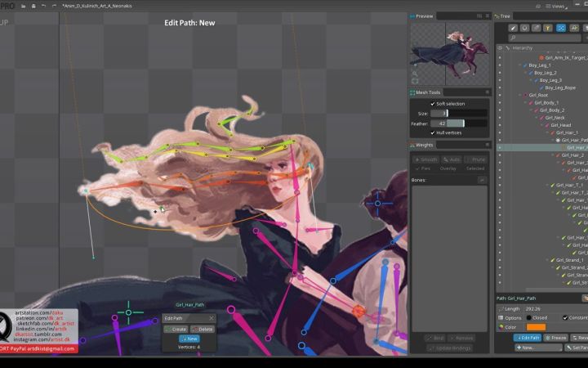Collapse the Girl_Neck tree node
Image resolution: width=588 pixels, height=368 pixels.
[537, 118]
